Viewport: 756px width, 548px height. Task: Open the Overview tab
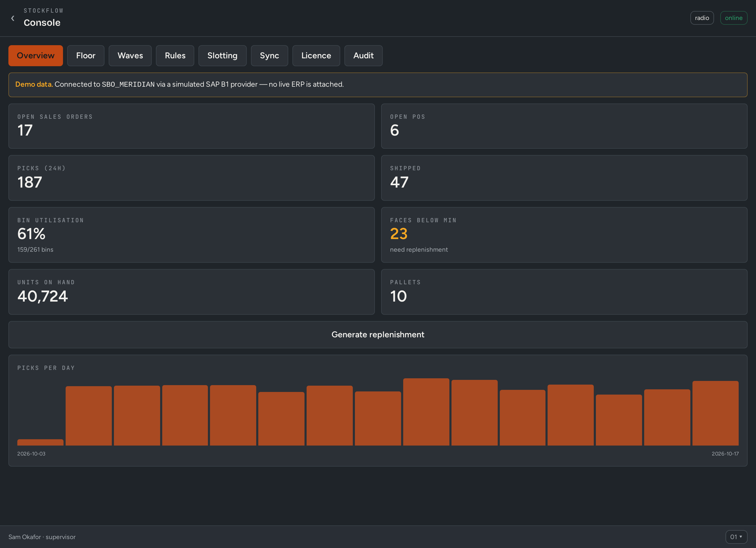point(36,56)
